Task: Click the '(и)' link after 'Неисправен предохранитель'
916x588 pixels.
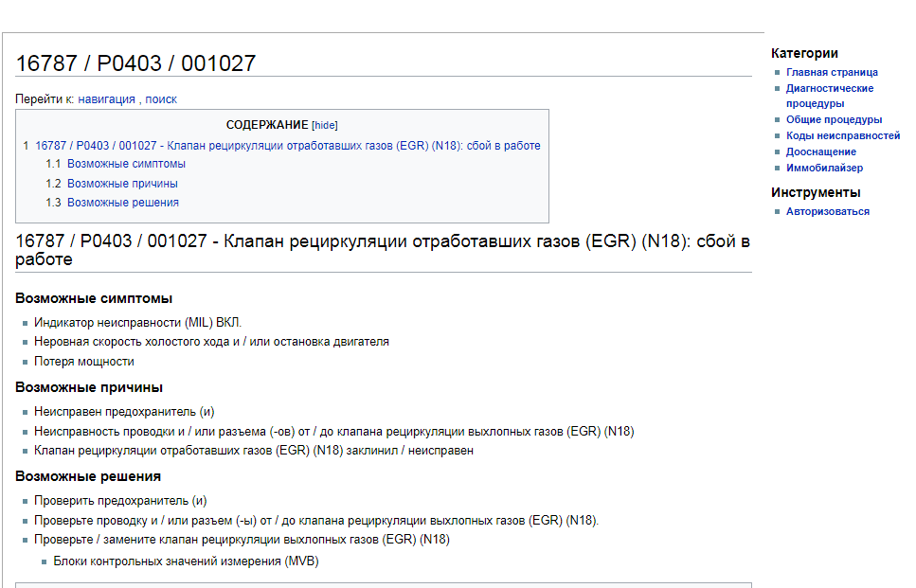Action: click(207, 412)
